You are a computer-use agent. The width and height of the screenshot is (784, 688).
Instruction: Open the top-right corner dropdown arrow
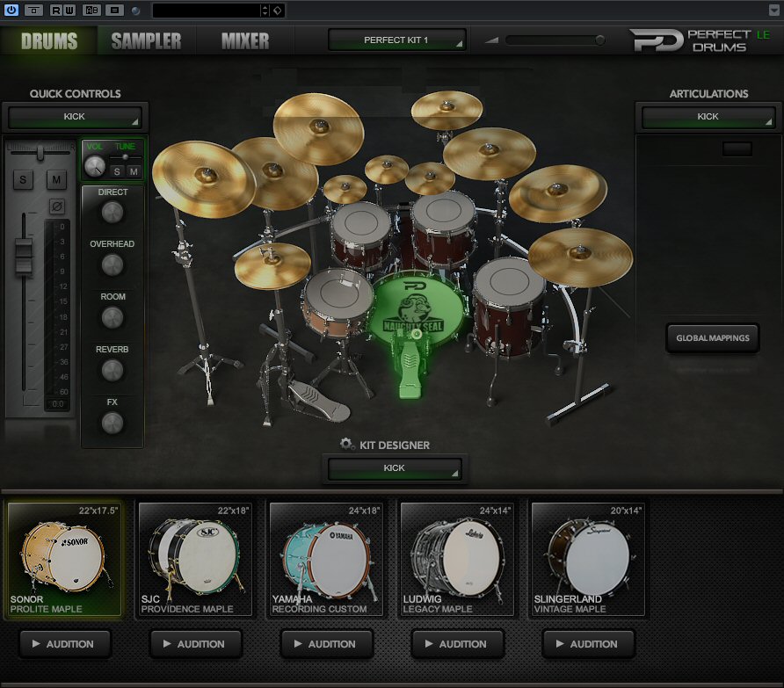[774, 10]
